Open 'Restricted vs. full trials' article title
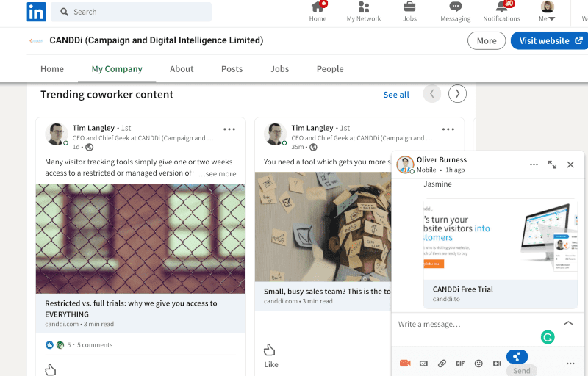 pyautogui.click(x=131, y=308)
